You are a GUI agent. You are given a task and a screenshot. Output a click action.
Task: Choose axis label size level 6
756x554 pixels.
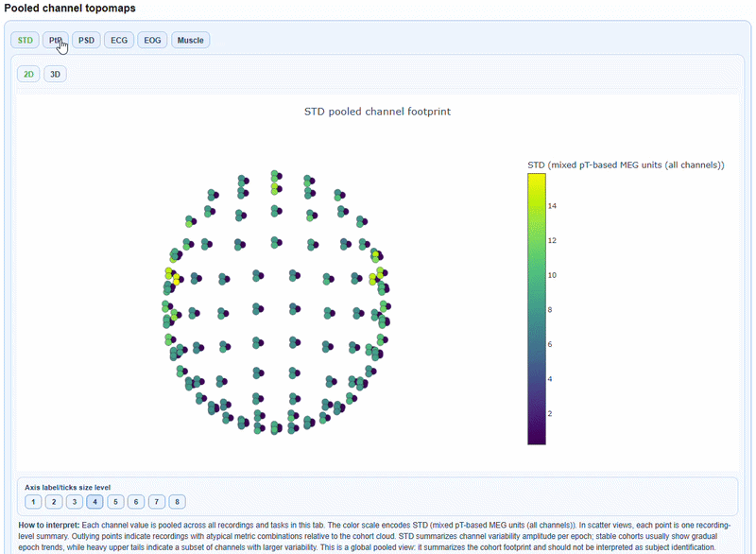coord(136,501)
